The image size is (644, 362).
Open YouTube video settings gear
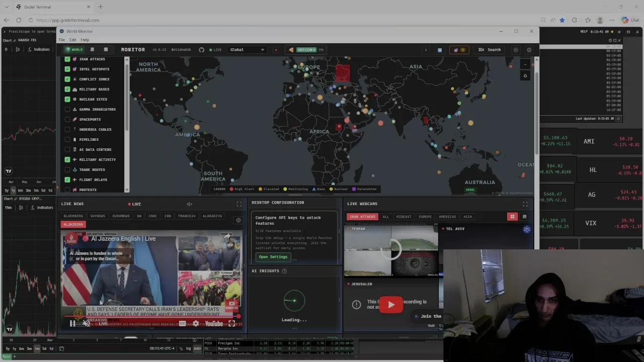coord(196,324)
